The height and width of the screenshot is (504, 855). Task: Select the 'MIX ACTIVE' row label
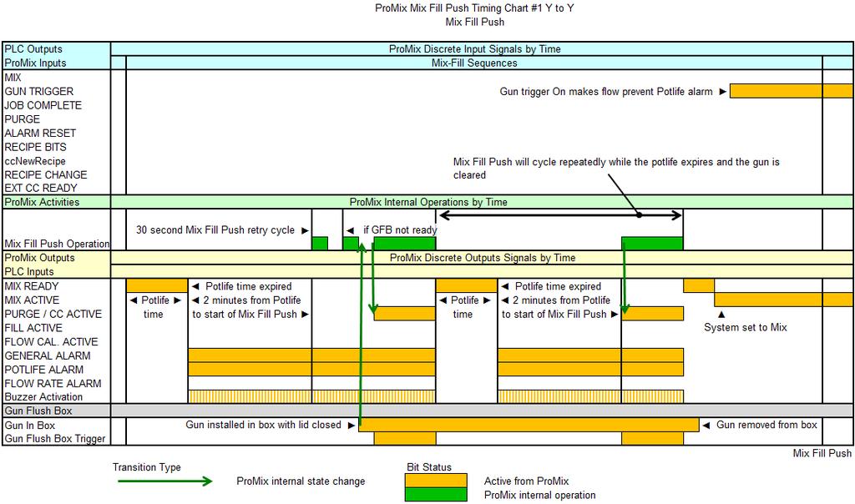click(x=32, y=300)
